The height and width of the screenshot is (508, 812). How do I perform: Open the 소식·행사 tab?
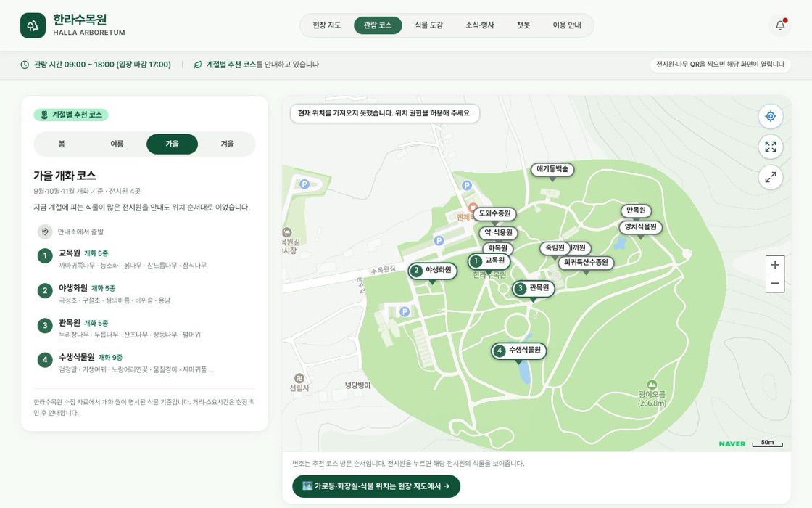(480, 25)
